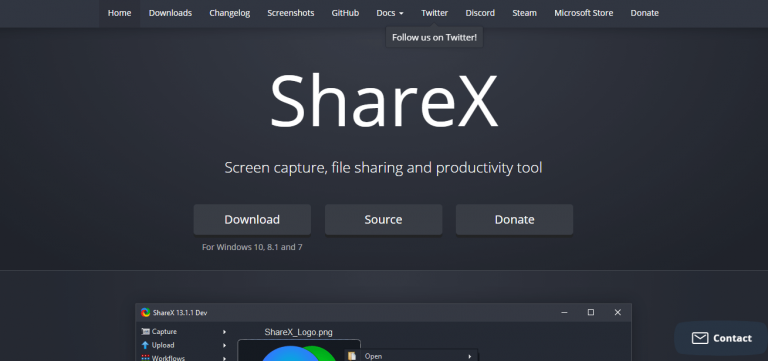Expand the Open entry submenu arrow

[469, 356]
